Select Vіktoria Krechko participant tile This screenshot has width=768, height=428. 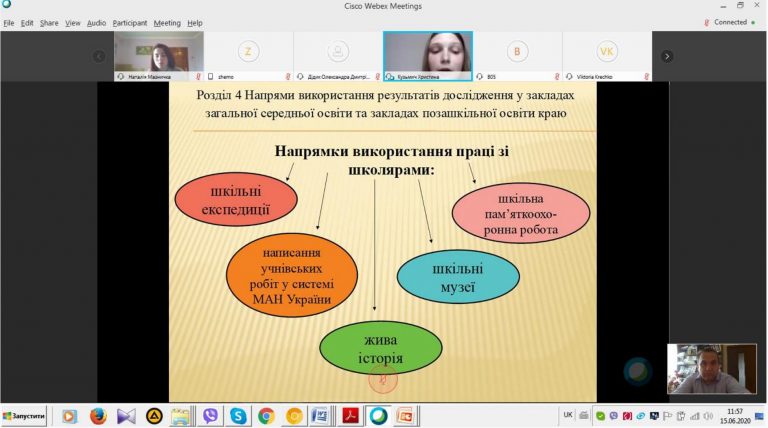[607, 56]
